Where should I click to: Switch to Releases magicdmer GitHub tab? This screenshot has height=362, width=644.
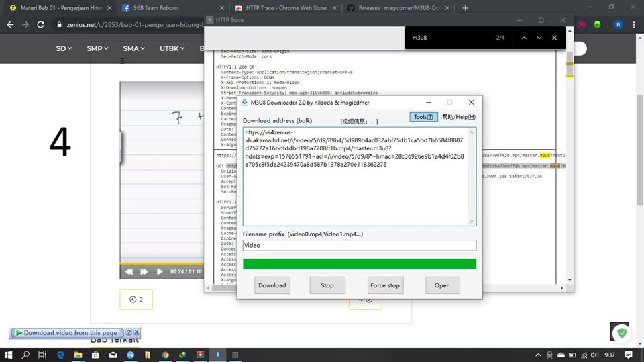pyautogui.click(x=398, y=8)
